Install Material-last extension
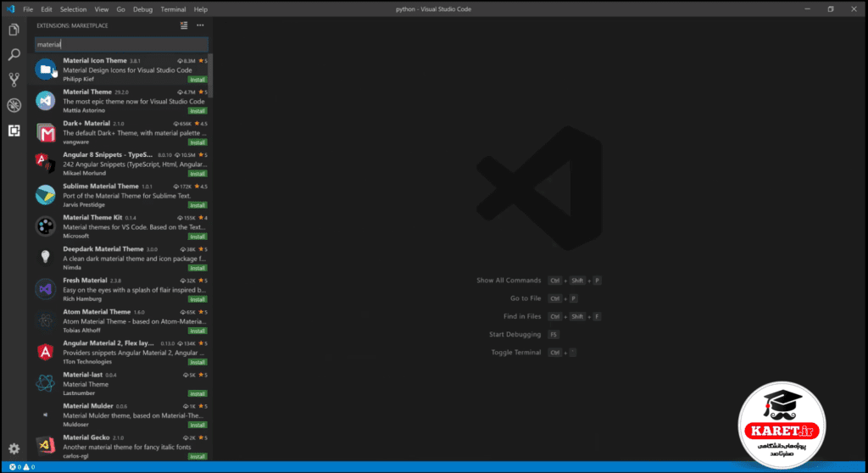Screen dimensions: 868x473 pyautogui.click(x=198, y=393)
